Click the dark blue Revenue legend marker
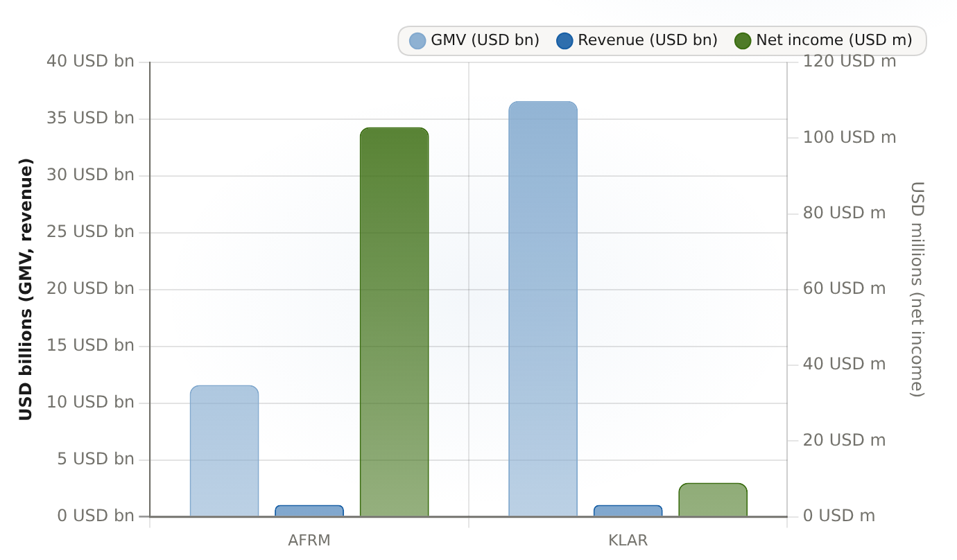957x560 pixels. click(x=564, y=41)
